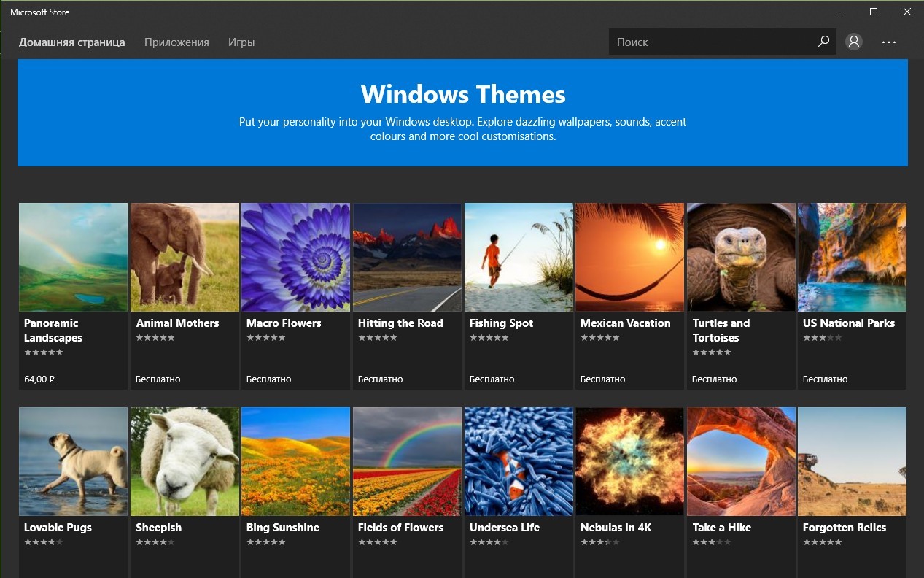Open the US National Parks title

point(849,323)
